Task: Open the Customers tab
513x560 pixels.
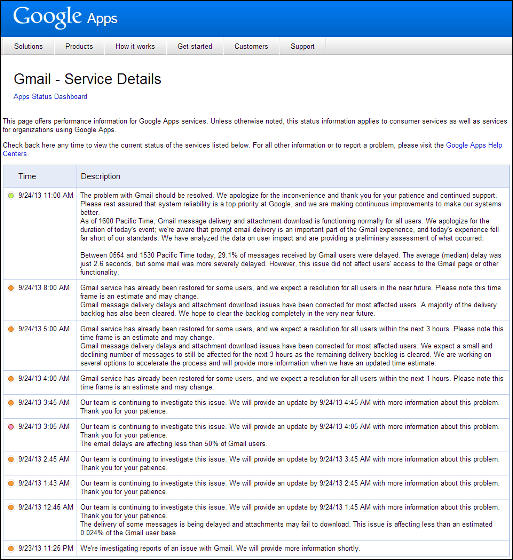Action: tap(251, 46)
